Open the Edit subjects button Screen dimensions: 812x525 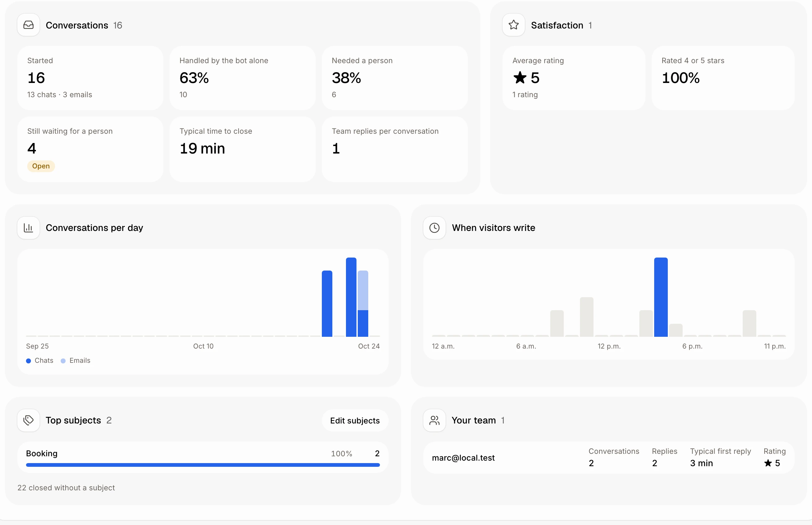click(355, 420)
